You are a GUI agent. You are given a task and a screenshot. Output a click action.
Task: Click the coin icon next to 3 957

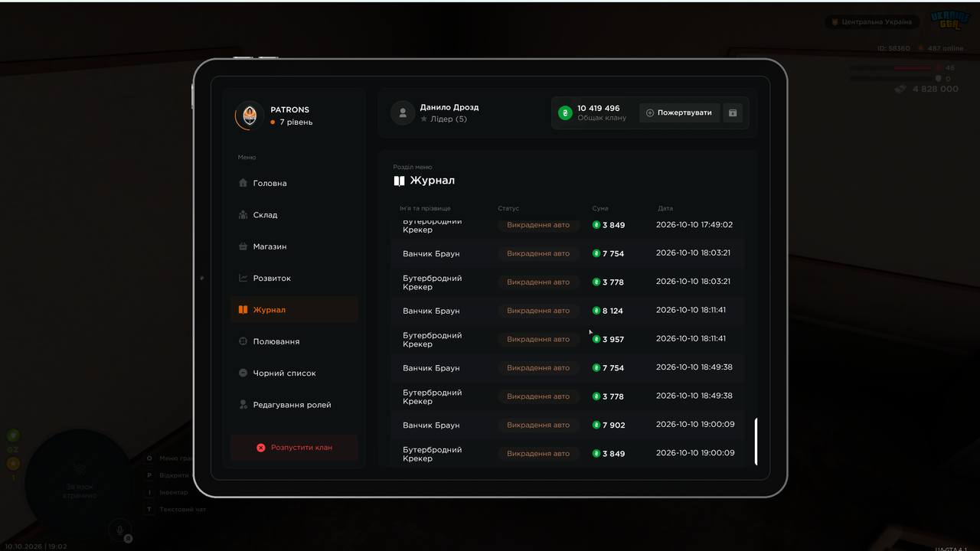pyautogui.click(x=596, y=339)
